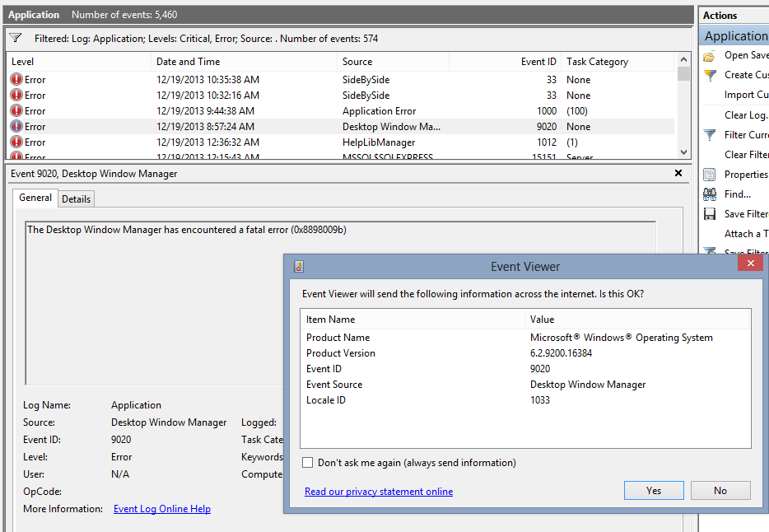This screenshot has width=769, height=532.
Task: Open the privacy statement online link
Action: 379,492
